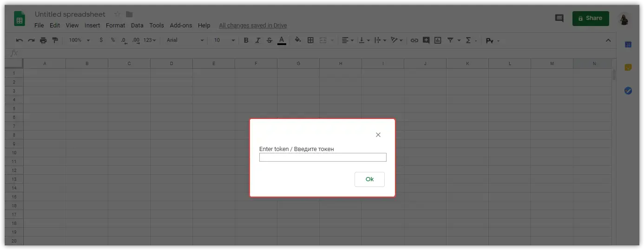Select column A header
Viewport: 644px width, 250px height.
45,63
